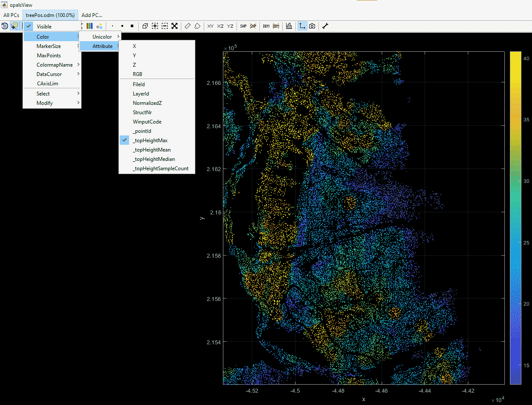Select the checked _topHeightMax attribute

coord(150,141)
